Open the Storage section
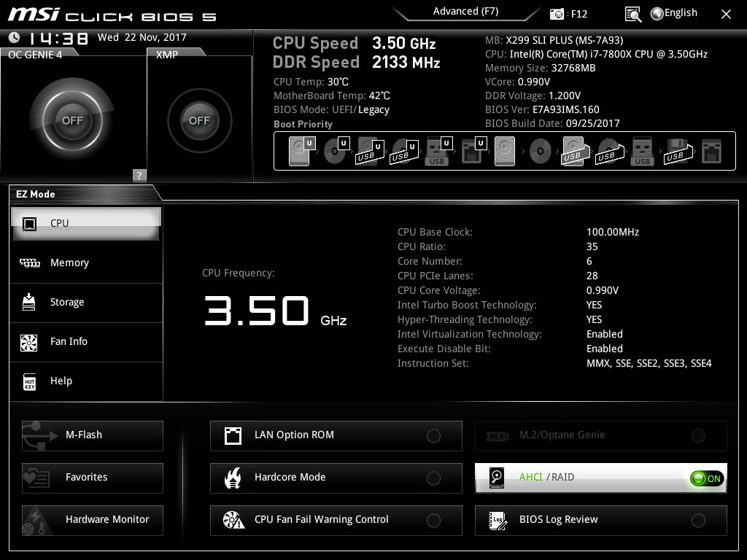 point(86,303)
